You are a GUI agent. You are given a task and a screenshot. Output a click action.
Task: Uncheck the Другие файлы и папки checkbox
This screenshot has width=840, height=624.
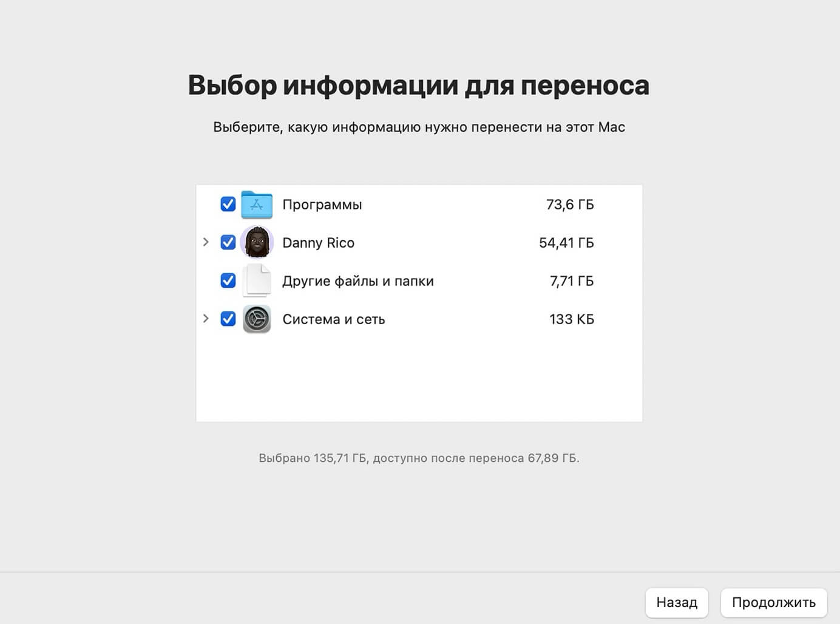click(x=228, y=280)
